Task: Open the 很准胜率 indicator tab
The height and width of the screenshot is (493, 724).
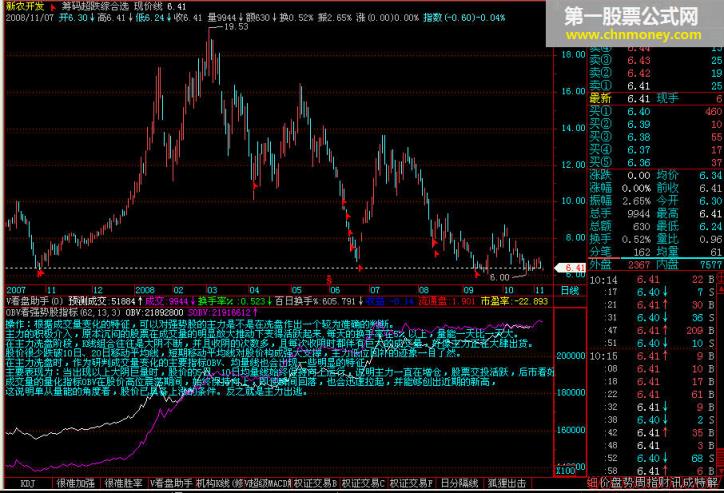Action: [123, 483]
